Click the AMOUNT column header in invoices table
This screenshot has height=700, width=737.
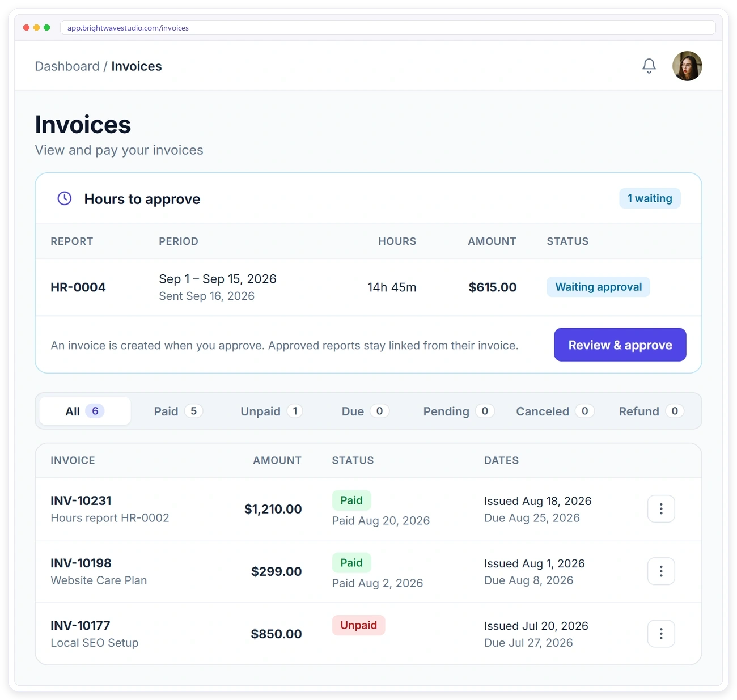click(277, 460)
